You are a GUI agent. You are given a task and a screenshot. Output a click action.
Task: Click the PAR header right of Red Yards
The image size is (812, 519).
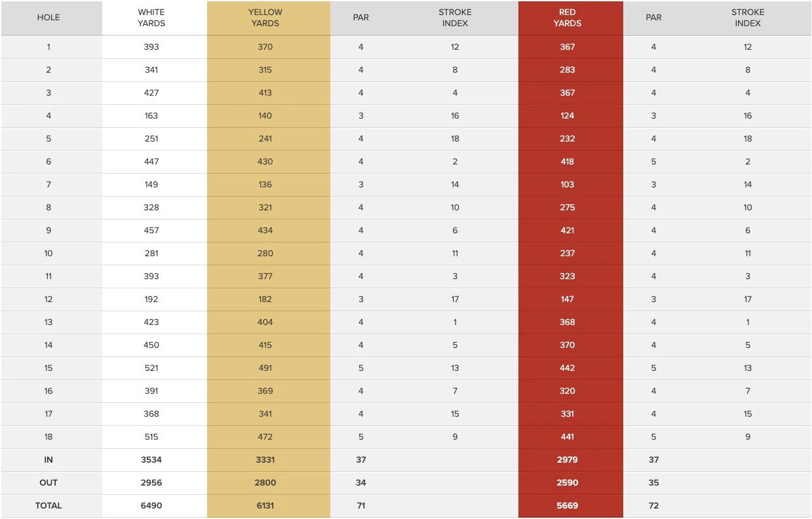click(653, 18)
